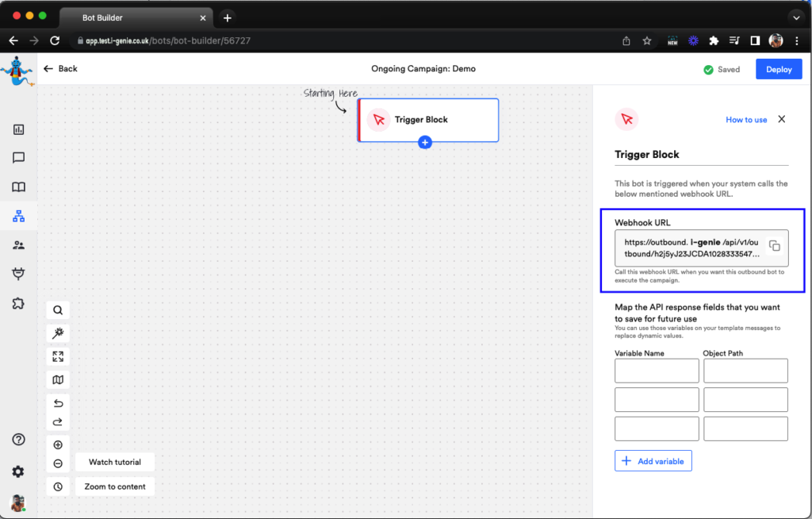Zoom in on the canvas
The image size is (812, 519).
coord(58,445)
